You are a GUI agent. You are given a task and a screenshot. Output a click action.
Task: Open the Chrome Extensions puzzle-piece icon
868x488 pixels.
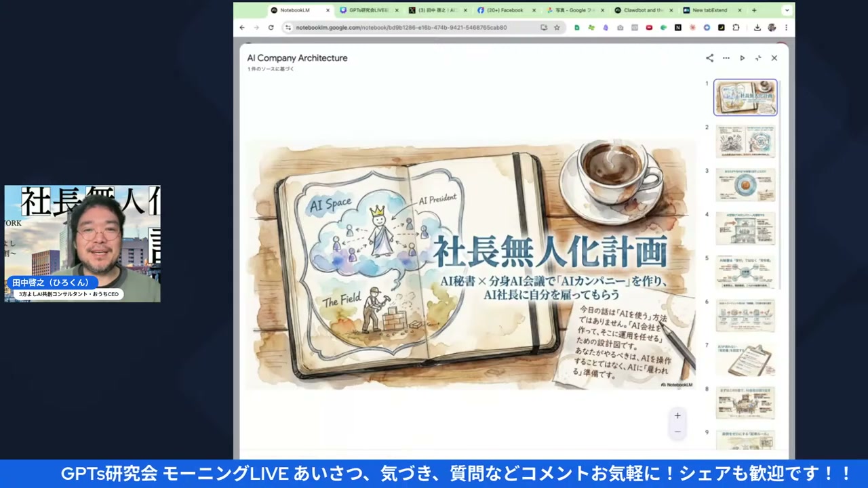coord(736,27)
